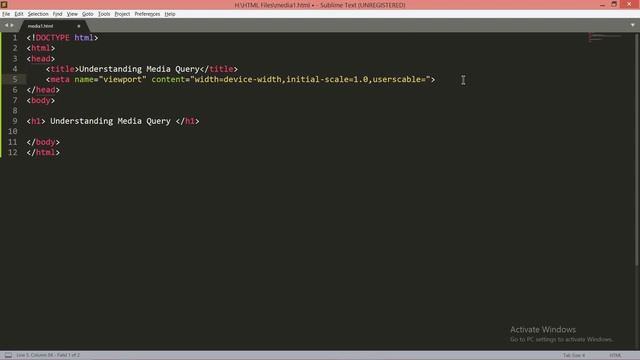Click the line and column status text
640x360 pixels.
(48, 356)
